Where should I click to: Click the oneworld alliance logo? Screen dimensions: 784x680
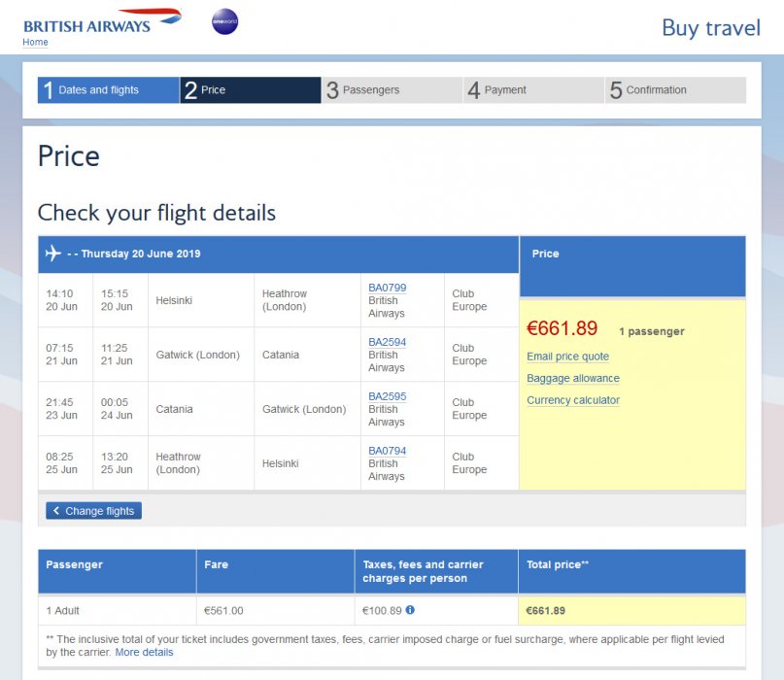224,21
